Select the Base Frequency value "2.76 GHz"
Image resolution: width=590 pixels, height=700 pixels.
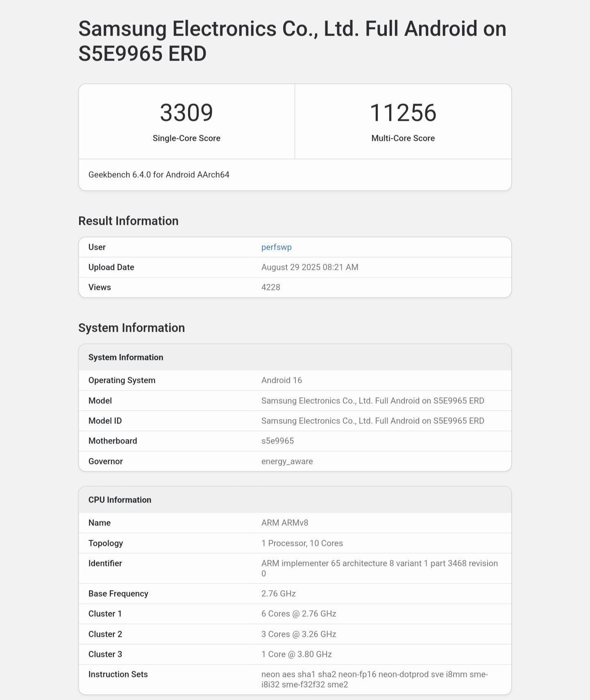pyautogui.click(x=279, y=594)
